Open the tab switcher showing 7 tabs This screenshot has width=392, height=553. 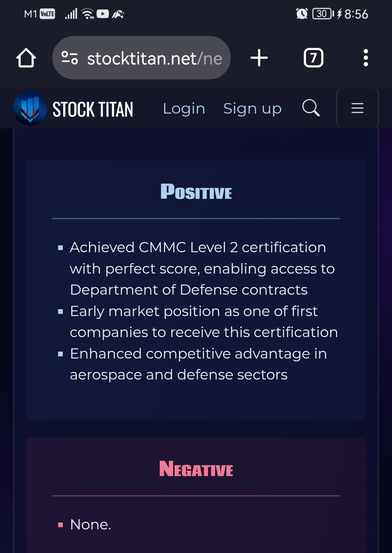(313, 58)
